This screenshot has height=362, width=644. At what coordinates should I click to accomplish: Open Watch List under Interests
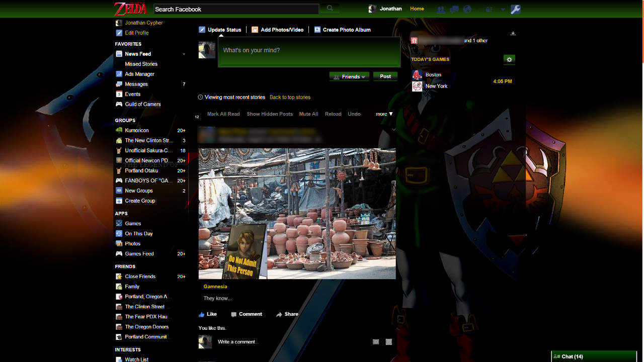(137, 359)
